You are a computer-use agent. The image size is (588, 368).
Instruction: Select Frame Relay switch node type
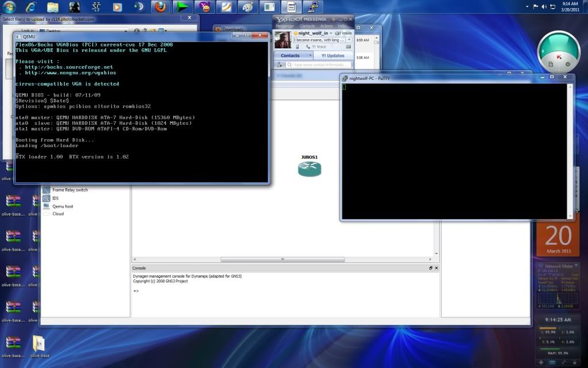(69, 190)
